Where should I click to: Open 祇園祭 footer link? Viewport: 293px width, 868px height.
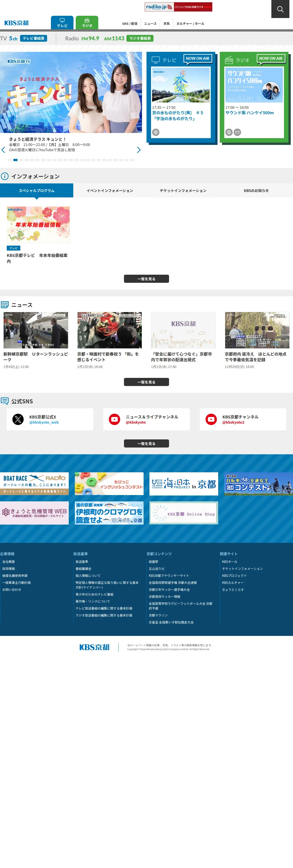pos(153,562)
